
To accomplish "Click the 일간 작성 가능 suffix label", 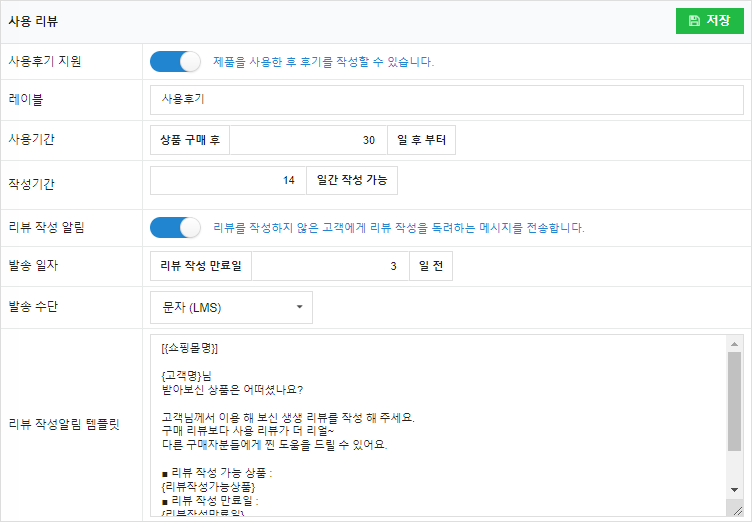I will tap(351, 180).
